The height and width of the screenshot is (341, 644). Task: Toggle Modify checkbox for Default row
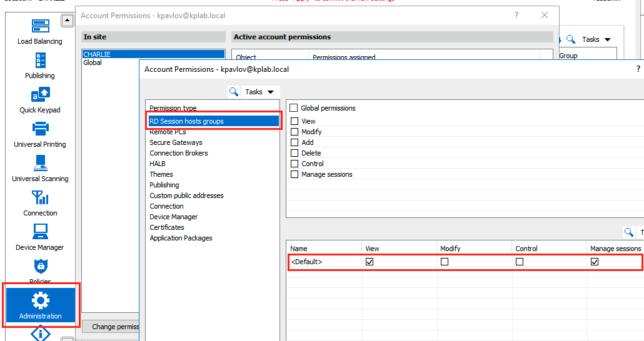pyautogui.click(x=445, y=262)
